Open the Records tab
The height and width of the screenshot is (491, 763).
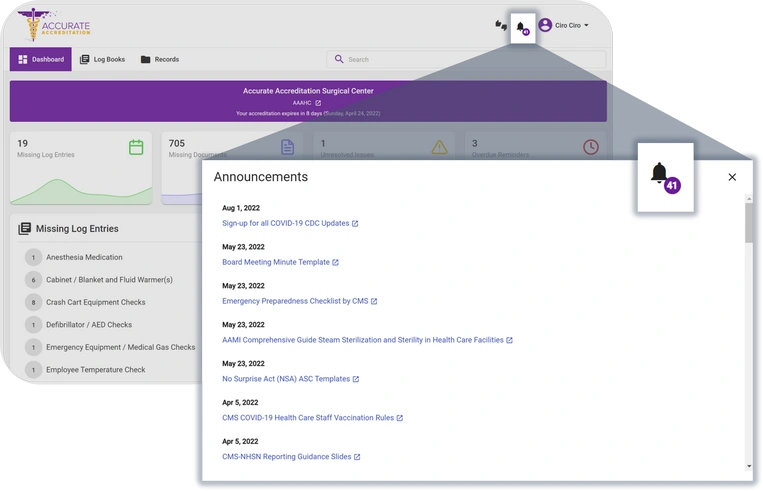(x=160, y=59)
